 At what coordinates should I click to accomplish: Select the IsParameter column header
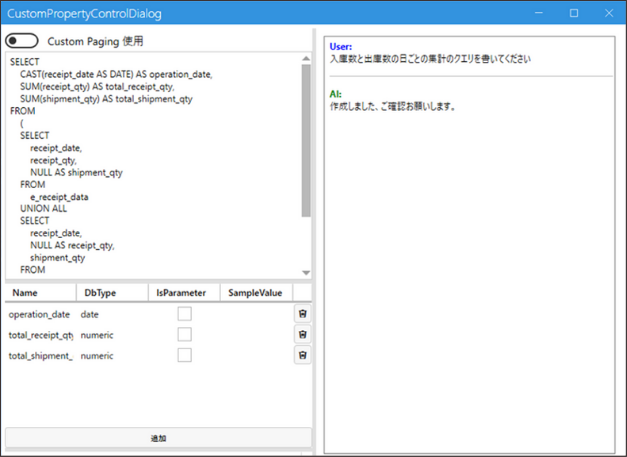point(181,293)
